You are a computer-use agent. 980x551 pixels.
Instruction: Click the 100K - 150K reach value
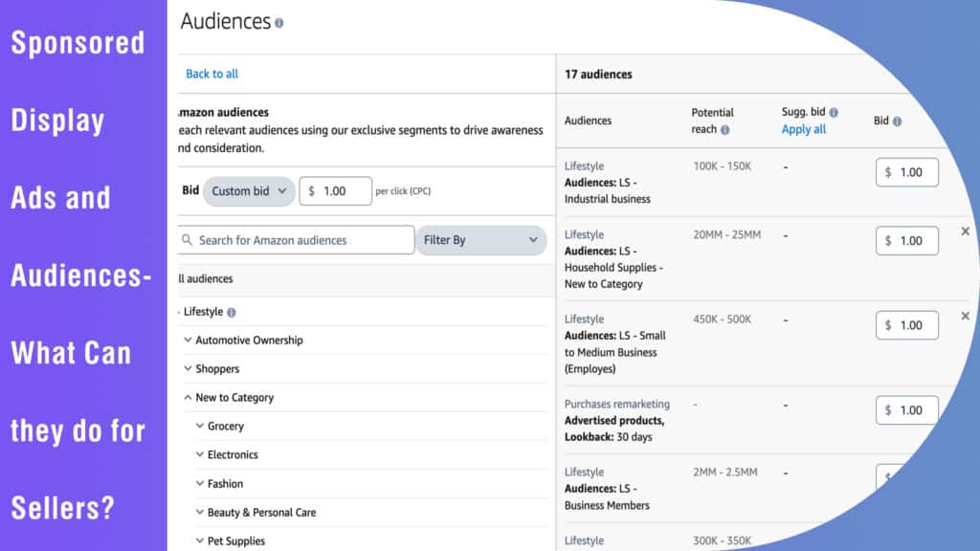coord(722,166)
